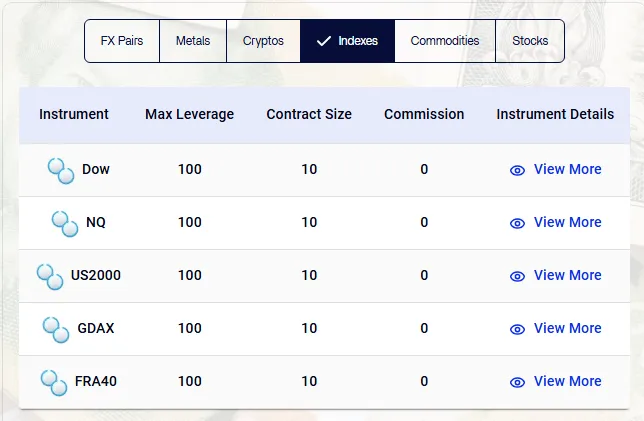Click the Dow instrument icon
The image size is (644, 421).
click(x=61, y=170)
